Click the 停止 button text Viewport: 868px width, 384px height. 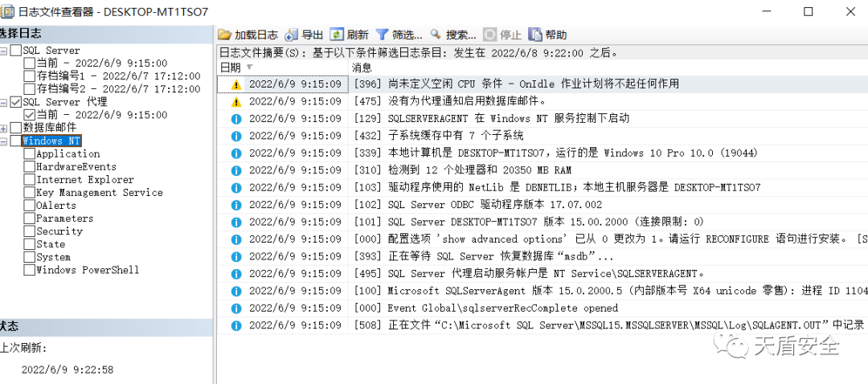click(510, 35)
